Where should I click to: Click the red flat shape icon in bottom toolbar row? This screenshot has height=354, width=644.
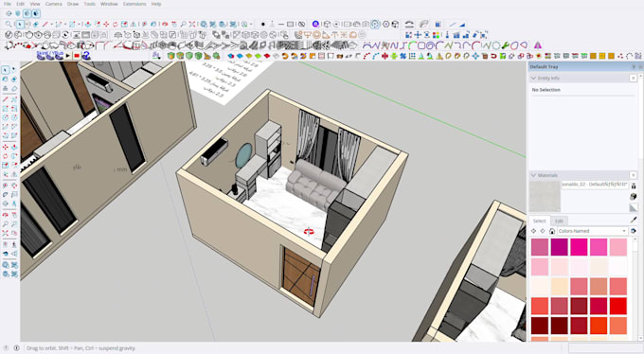[x=267, y=56]
